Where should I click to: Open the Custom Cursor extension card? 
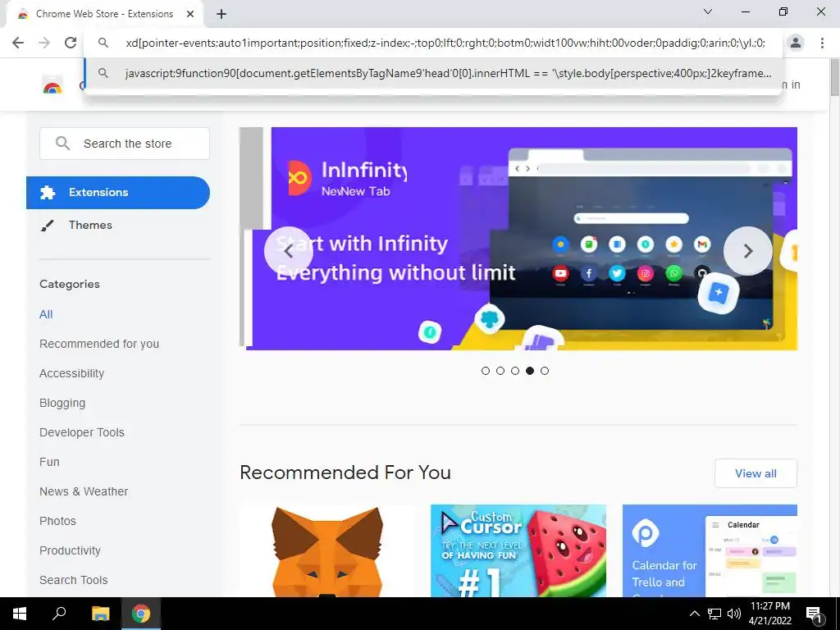pyautogui.click(x=518, y=550)
